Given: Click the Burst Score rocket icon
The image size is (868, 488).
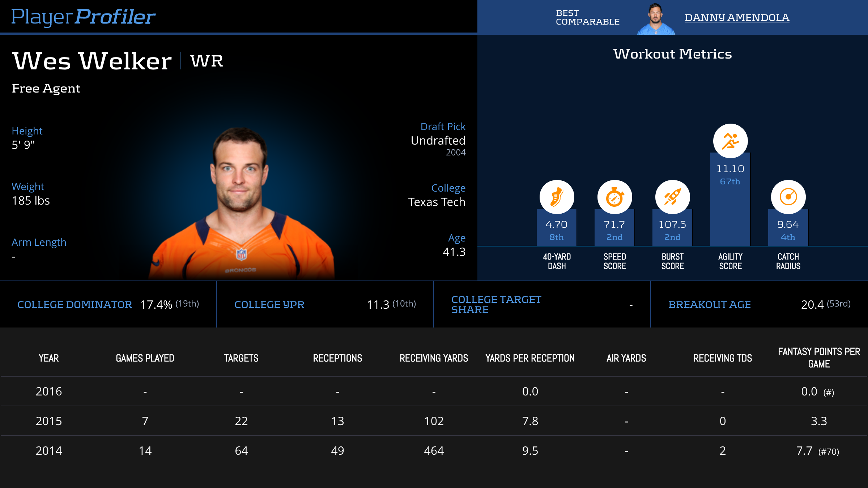Looking at the screenshot, I should 672,197.
